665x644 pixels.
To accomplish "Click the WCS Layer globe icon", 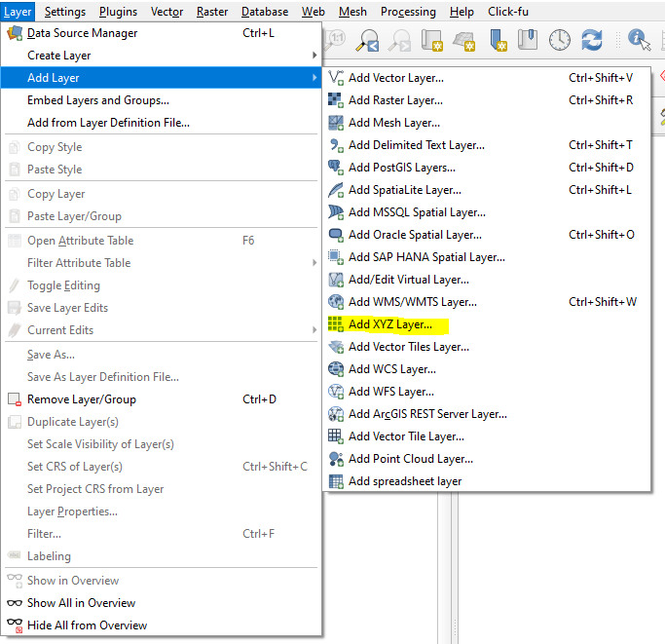I will point(336,369).
